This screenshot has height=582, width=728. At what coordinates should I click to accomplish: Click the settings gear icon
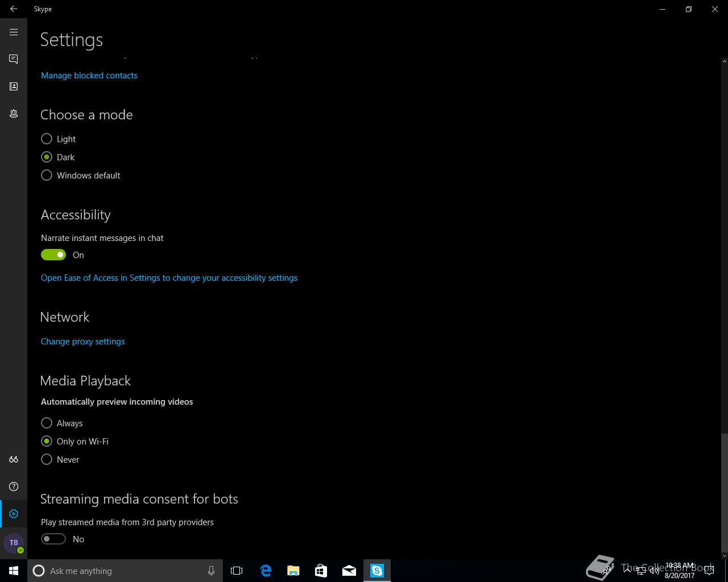[14, 514]
